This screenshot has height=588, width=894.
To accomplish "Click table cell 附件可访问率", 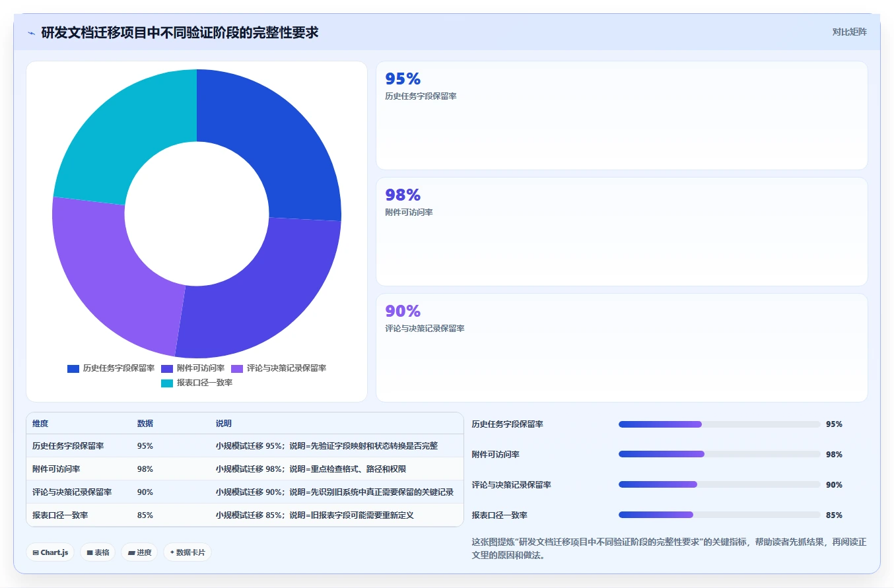I will [56, 469].
